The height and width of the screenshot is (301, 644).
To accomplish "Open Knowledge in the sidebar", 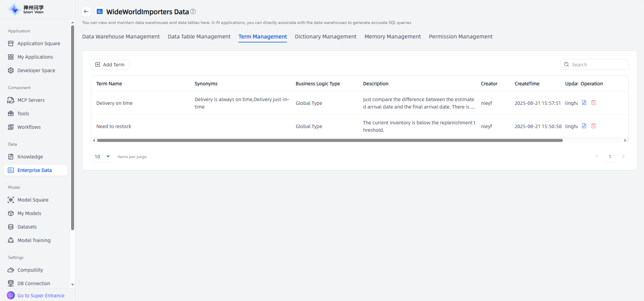I will click(x=30, y=157).
